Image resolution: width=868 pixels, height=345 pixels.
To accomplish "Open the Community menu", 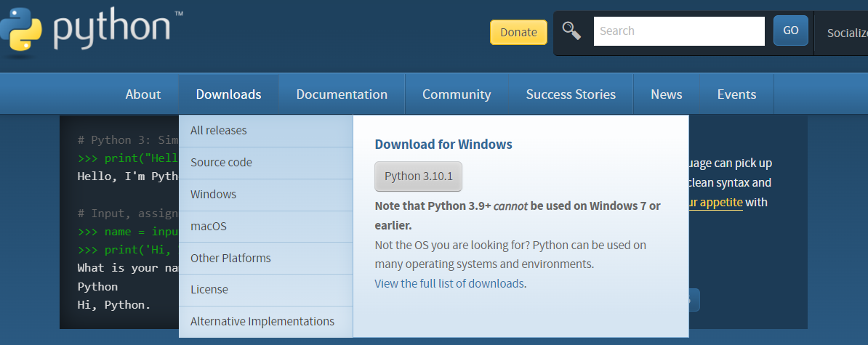I will coord(457,94).
